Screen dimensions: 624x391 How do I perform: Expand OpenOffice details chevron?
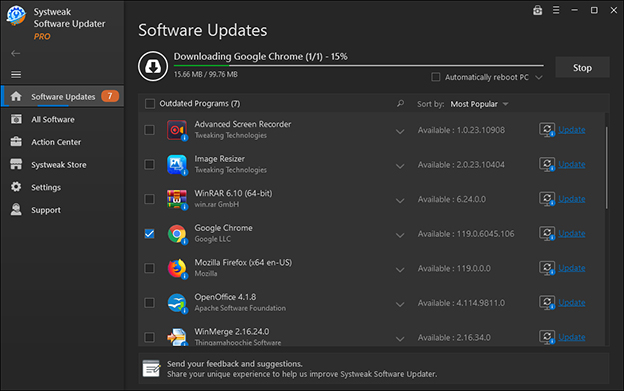click(x=400, y=304)
